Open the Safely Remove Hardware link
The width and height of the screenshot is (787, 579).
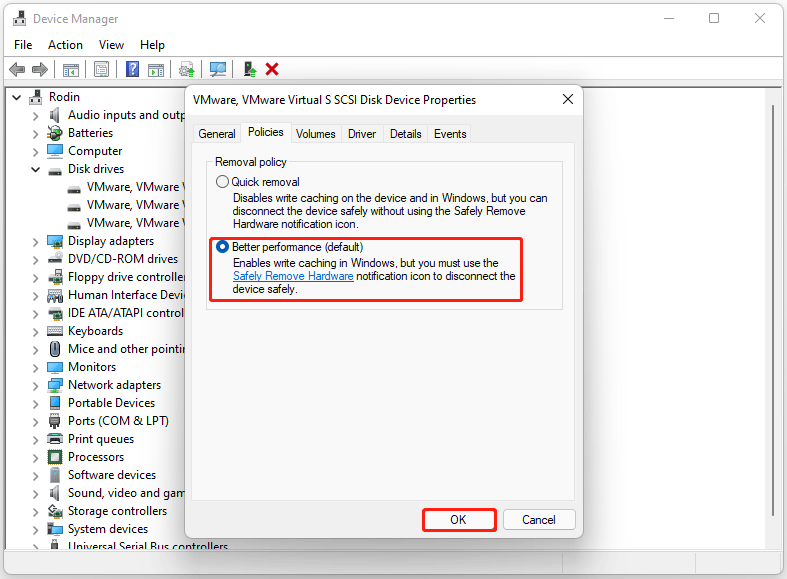pos(293,276)
